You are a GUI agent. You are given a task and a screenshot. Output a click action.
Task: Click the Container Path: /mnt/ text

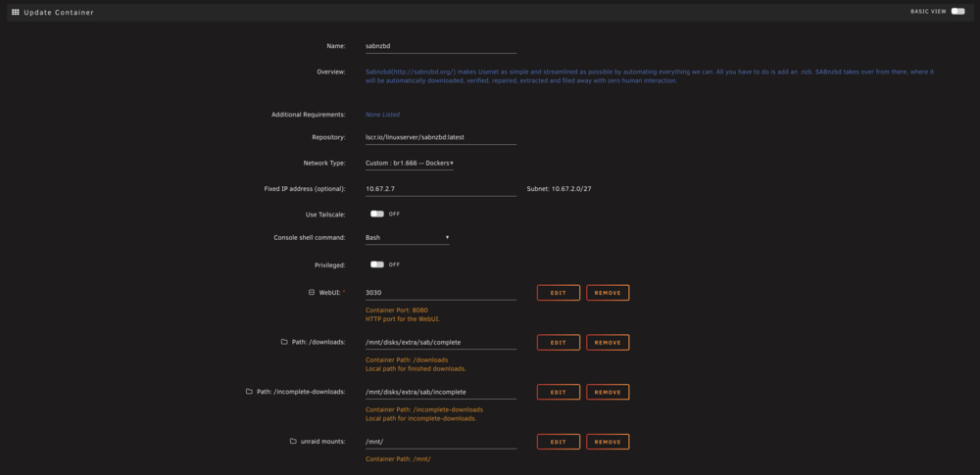pos(398,459)
